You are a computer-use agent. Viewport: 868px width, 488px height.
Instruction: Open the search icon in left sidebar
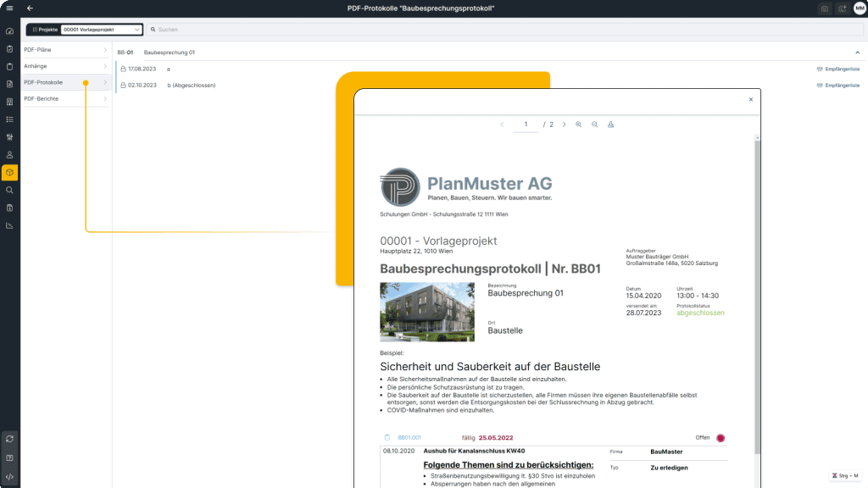[8, 190]
